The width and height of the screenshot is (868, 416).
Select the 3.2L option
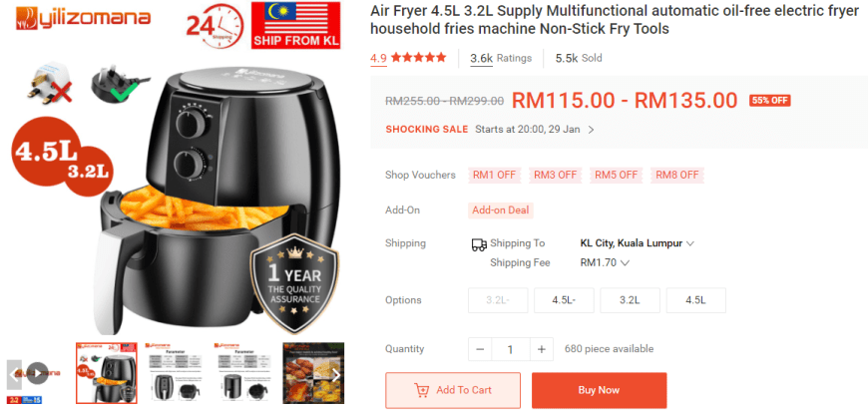point(630,300)
